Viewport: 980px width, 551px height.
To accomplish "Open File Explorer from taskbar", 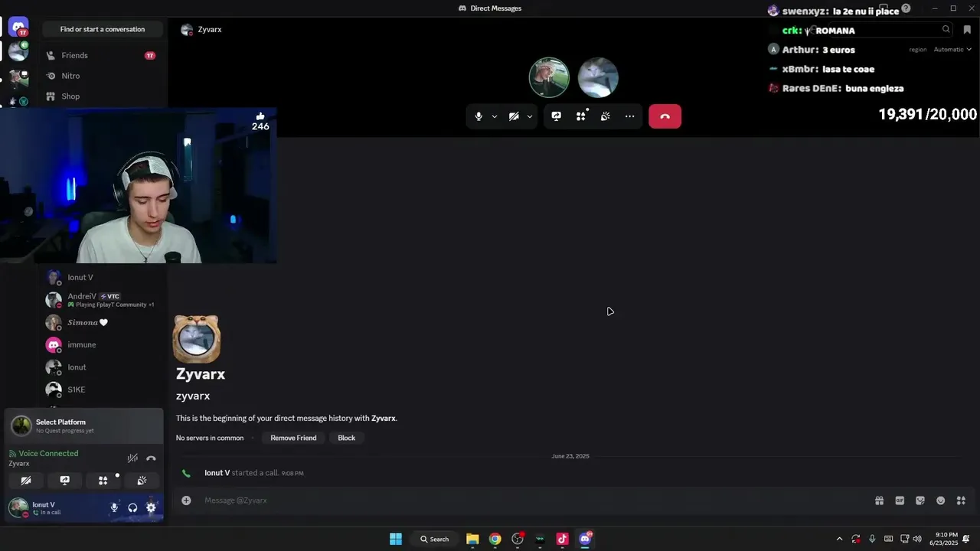I will pos(472,539).
